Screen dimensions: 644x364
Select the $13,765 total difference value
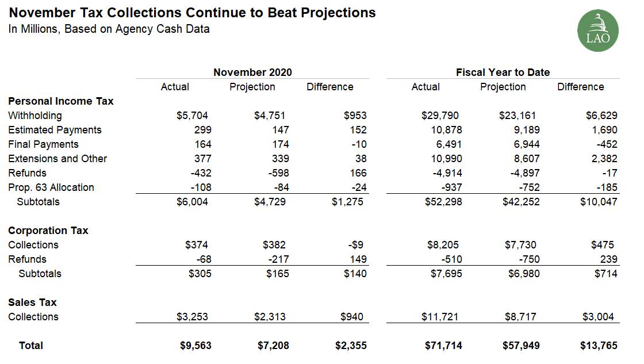point(599,346)
